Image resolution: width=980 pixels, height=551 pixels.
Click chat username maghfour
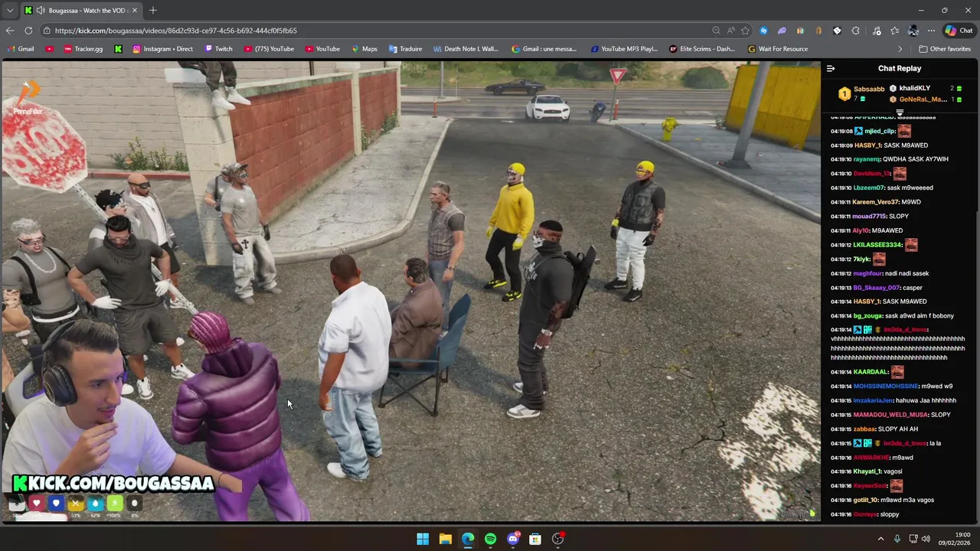click(x=867, y=273)
